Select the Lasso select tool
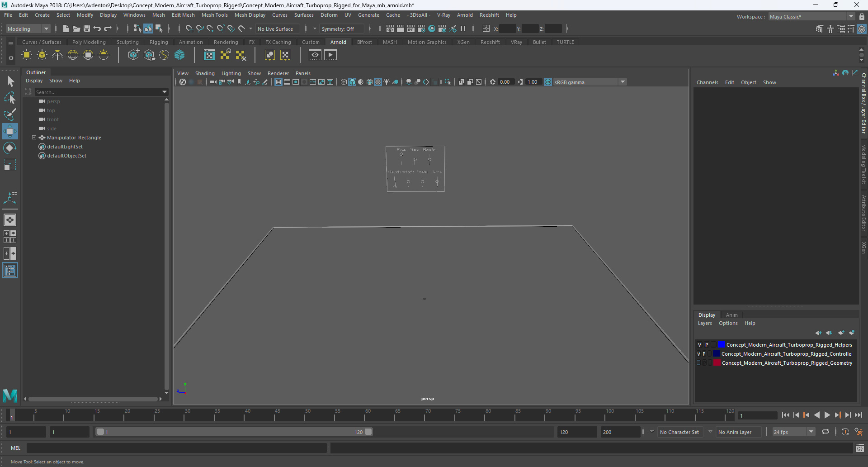 pyautogui.click(x=10, y=98)
